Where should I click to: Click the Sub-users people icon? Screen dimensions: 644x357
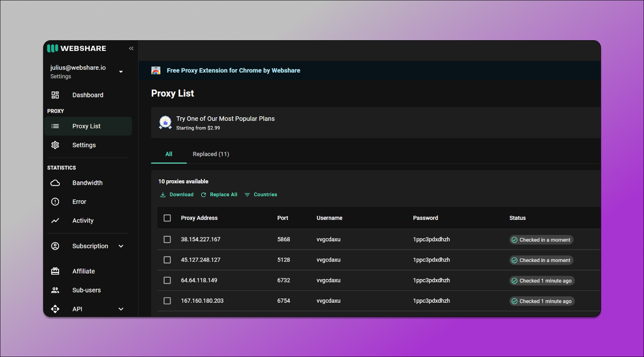point(55,290)
